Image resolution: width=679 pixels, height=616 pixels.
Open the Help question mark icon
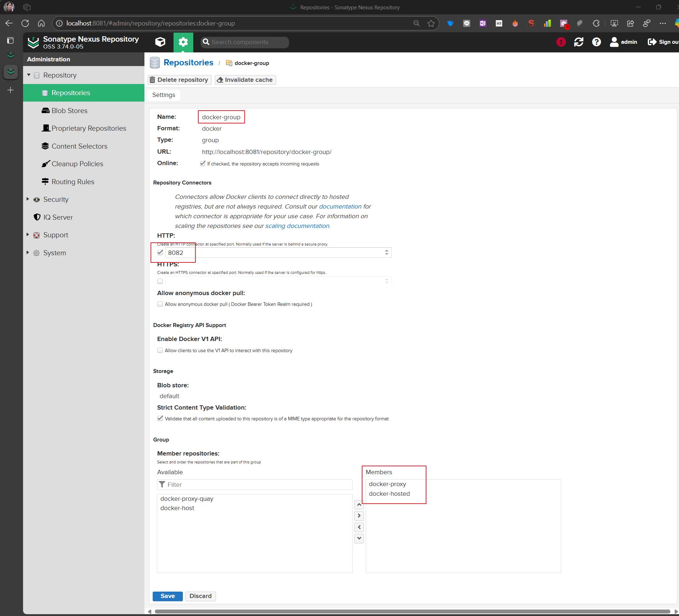596,42
